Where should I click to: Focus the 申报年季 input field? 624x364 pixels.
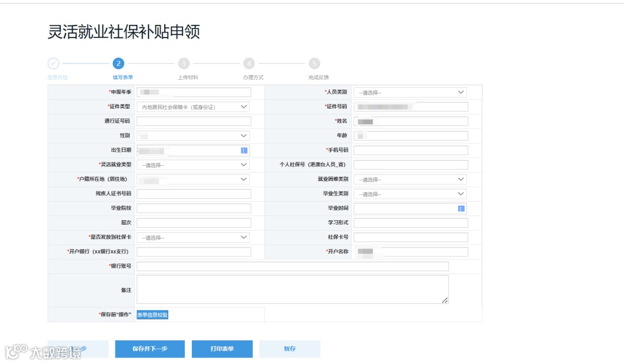point(194,92)
